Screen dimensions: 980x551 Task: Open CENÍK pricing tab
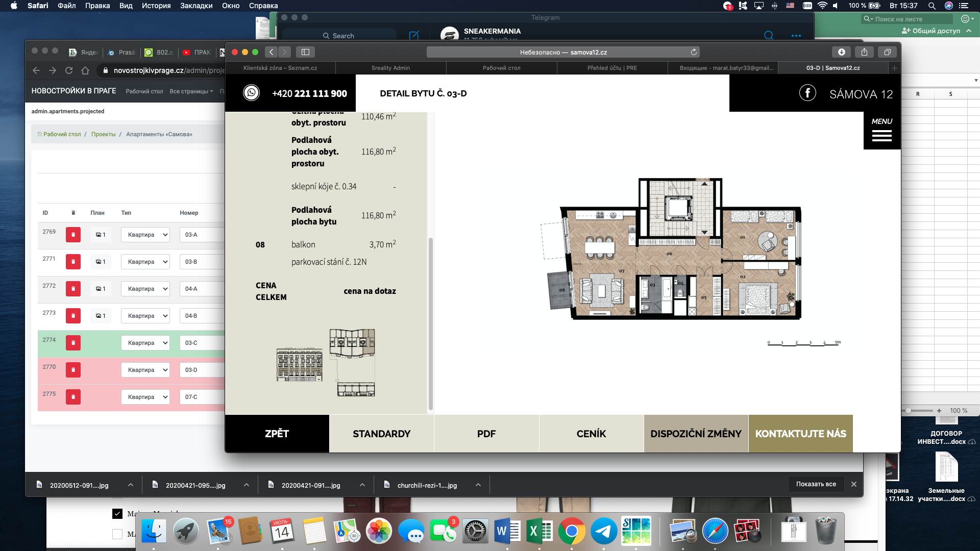click(x=590, y=433)
